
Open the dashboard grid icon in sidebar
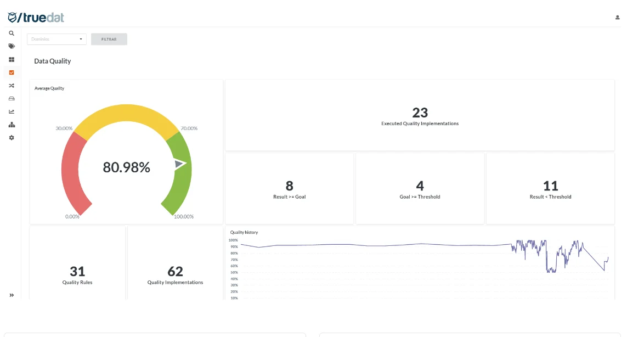(x=12, y=60)
